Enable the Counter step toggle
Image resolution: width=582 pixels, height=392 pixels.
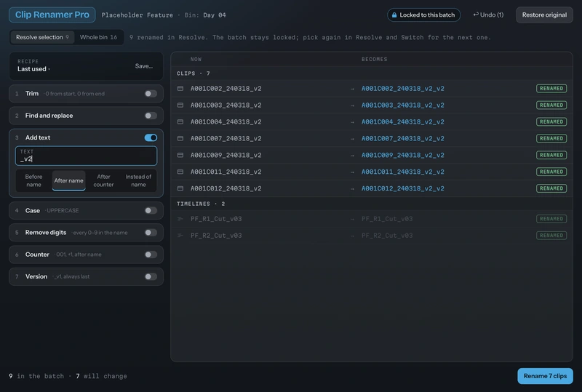point(151,255)
